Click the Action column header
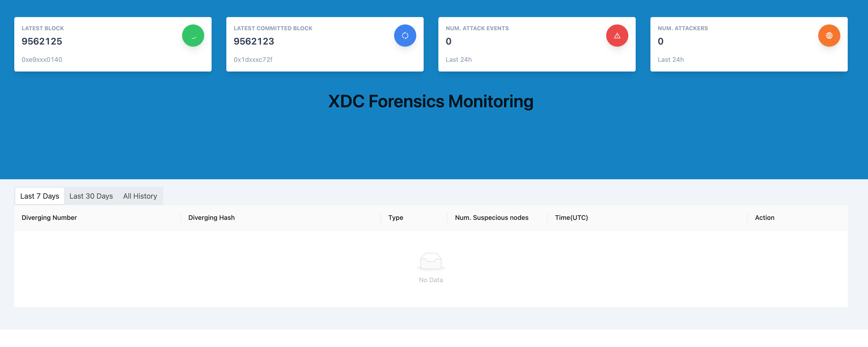 (764, 218)
